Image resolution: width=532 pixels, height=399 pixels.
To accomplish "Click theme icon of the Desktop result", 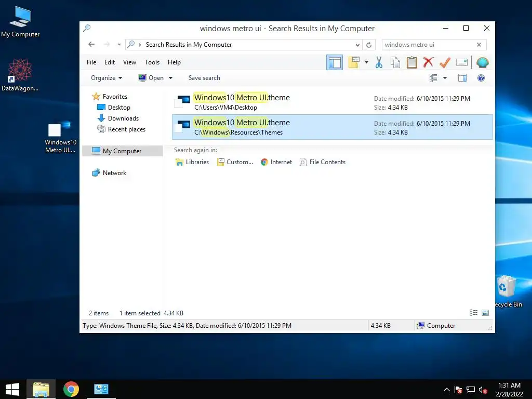I will tap(182, 101).
